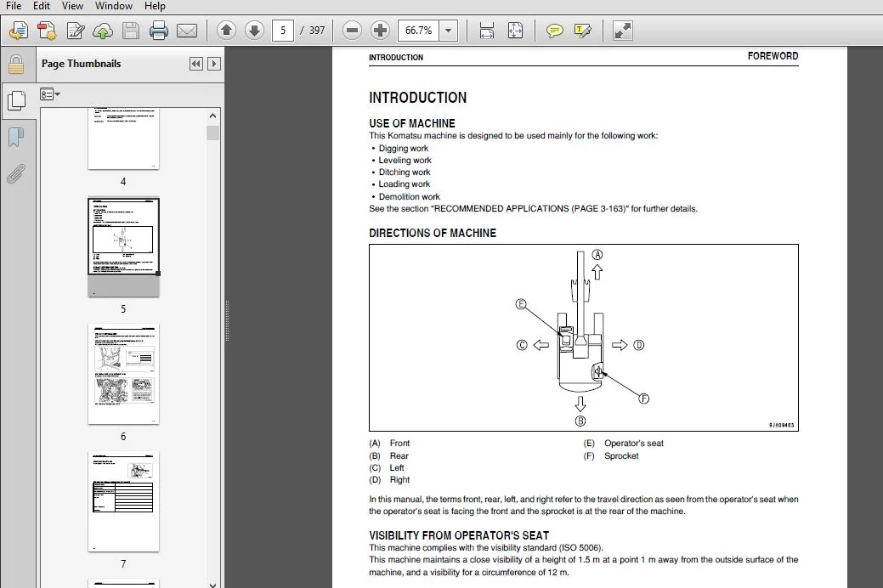Click the Save floppy disk icon
The image size is (883, 588).
(131, 31)
